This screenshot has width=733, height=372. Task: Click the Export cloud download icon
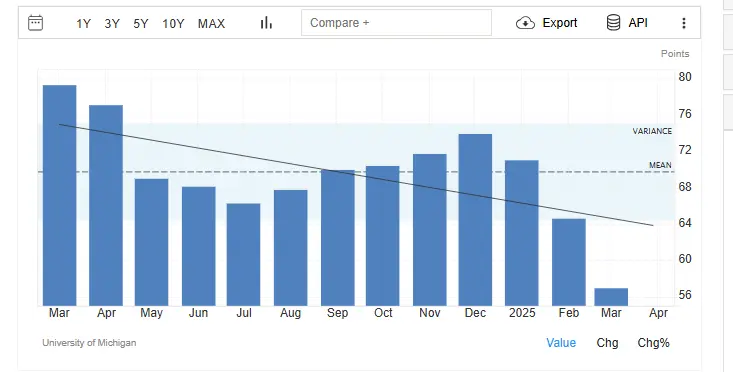525,23
